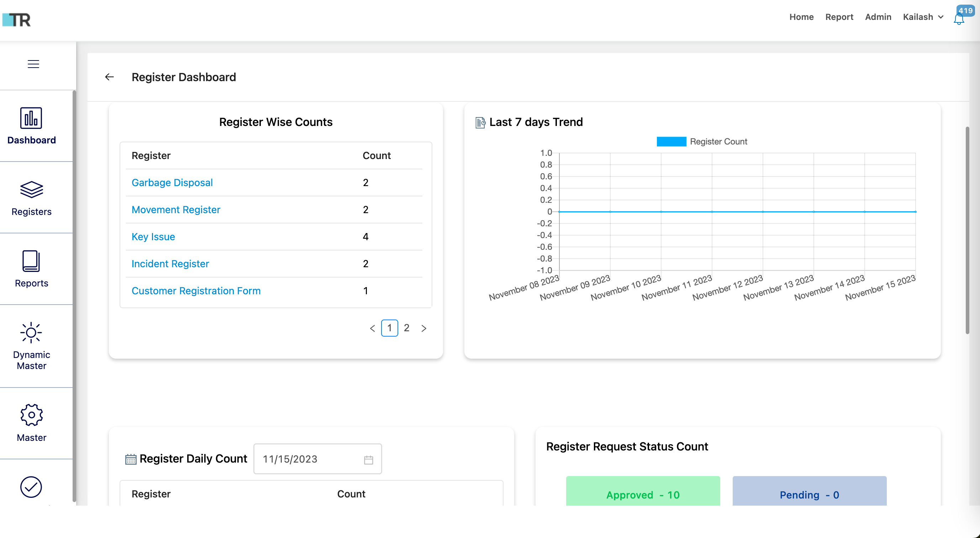Select the Master settings gear icon
The image size is (980, 538).
click(x=31, y=415)
